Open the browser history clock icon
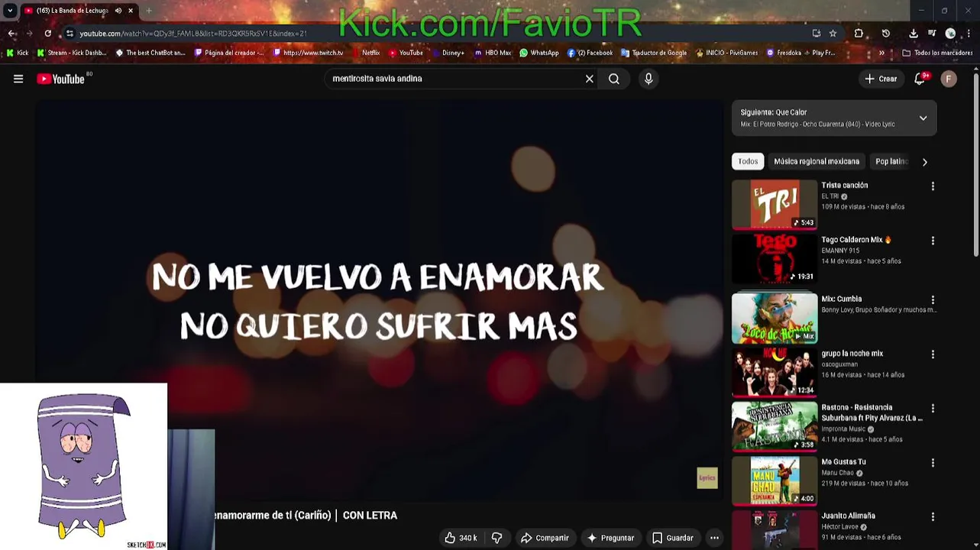This screenshot has height=550, width=980. (886, 34)
